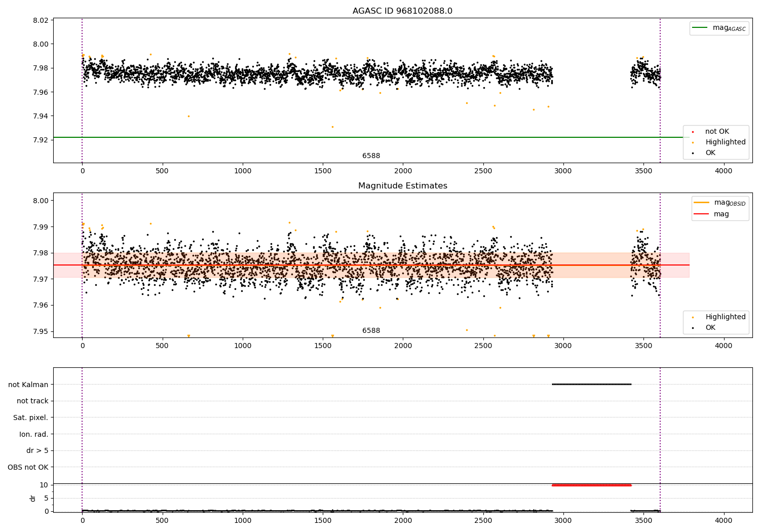Click the 7.99 y-tick in middle plot
Image resolution: width=760 pixels, height=532 pixels.
[41, 226]
